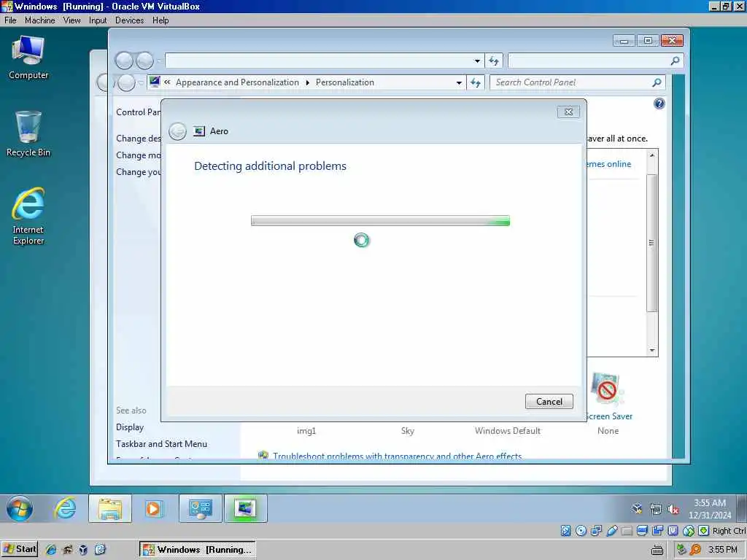This screenshot has height=560, width=747.
Task: Click the search magnifier in the rear Explorer window
Action: (675, 61)
